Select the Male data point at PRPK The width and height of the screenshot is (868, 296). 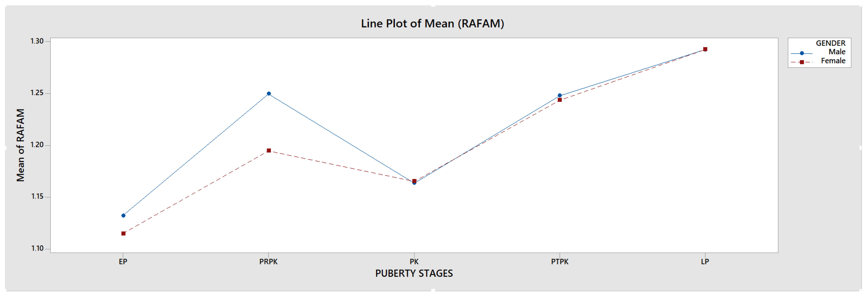[268, 94]
